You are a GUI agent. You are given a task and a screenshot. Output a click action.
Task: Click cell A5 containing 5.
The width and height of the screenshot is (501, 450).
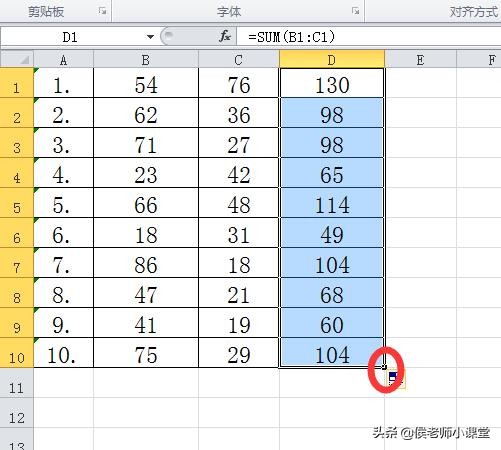pos(64,203)
